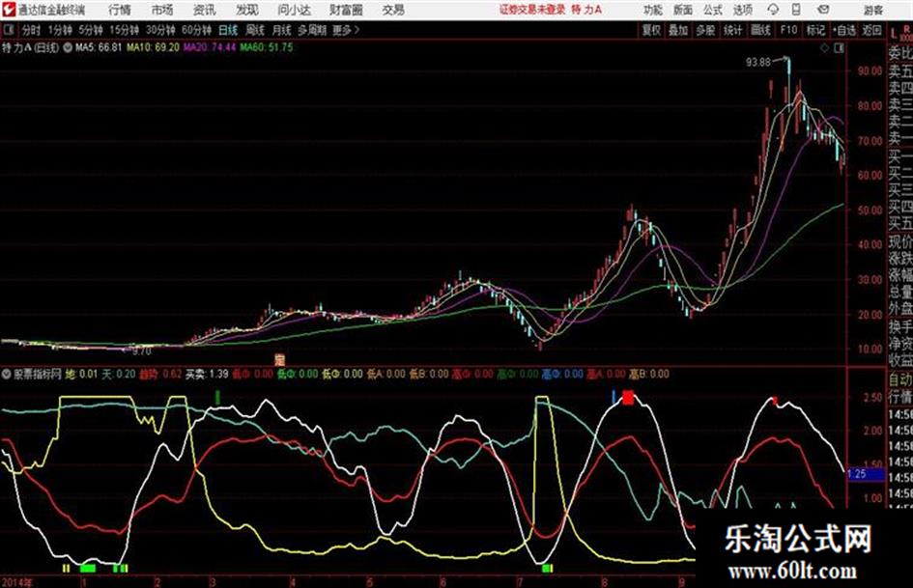Click the MA60: 51.75 indicator value
This screenshot has width=913, height=588.
coord(266,47)
